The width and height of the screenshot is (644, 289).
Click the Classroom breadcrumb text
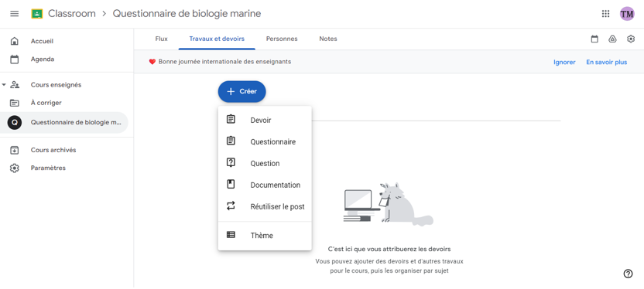click(x=71, y=14)
